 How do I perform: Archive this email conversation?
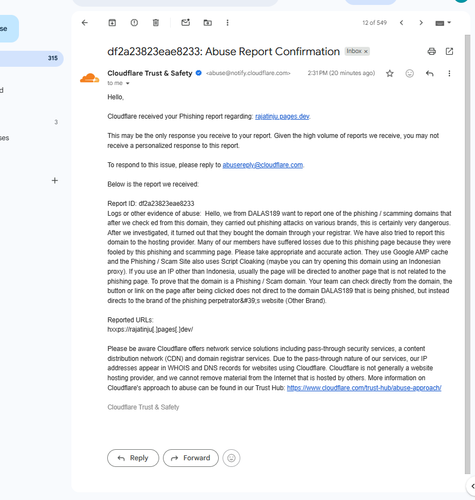pyautogui.click(x=112, y=23)
